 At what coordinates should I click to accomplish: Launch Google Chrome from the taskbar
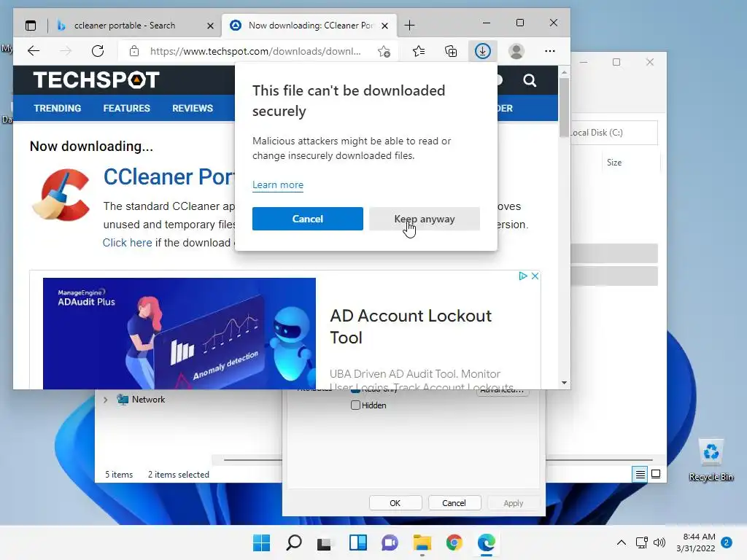(x=454, y=542)
